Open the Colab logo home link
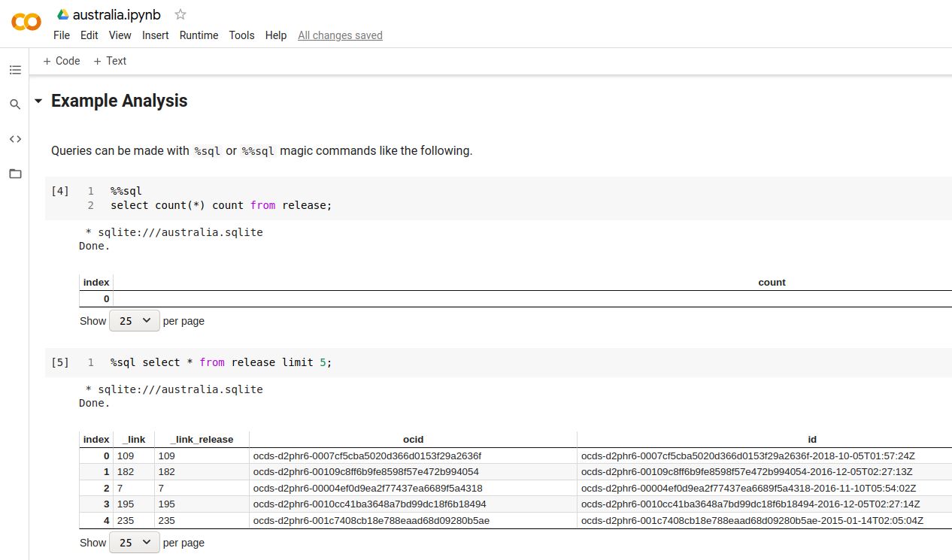The image size is (952, 560). [26, 22]
